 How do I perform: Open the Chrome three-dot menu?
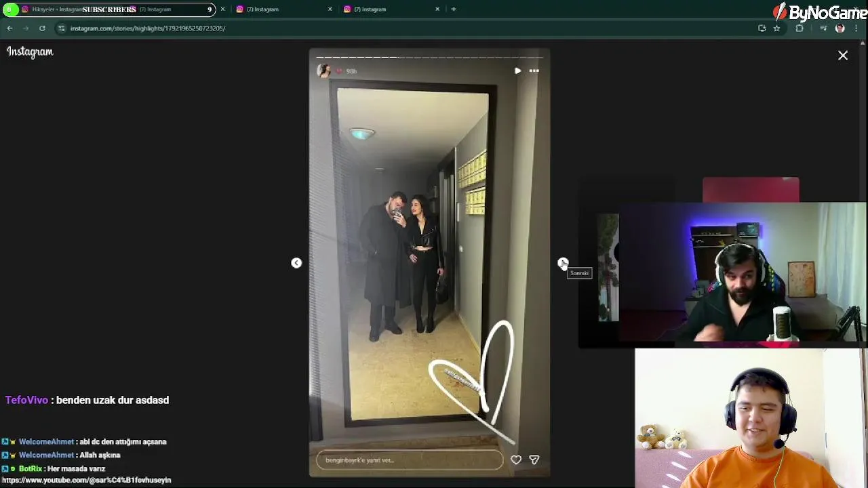click(857, 28)
